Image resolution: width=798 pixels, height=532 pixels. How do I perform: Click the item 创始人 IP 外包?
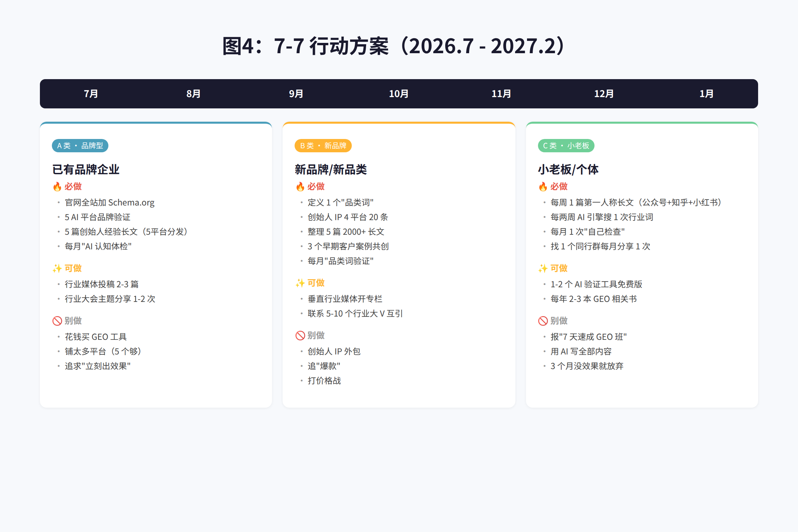click(334, 351)
